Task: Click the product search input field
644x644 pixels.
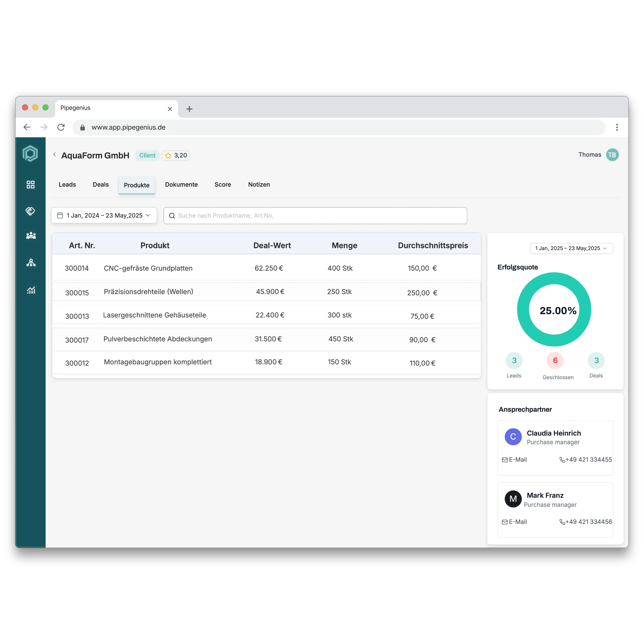Action: coord(315,216)
